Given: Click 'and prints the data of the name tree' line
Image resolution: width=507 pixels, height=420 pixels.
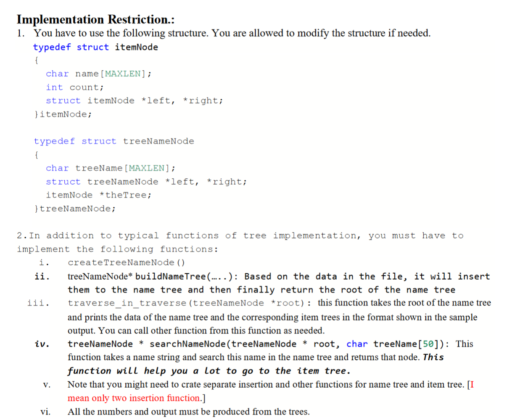Looking at the screenshot, I should click(x=272, y=317).
